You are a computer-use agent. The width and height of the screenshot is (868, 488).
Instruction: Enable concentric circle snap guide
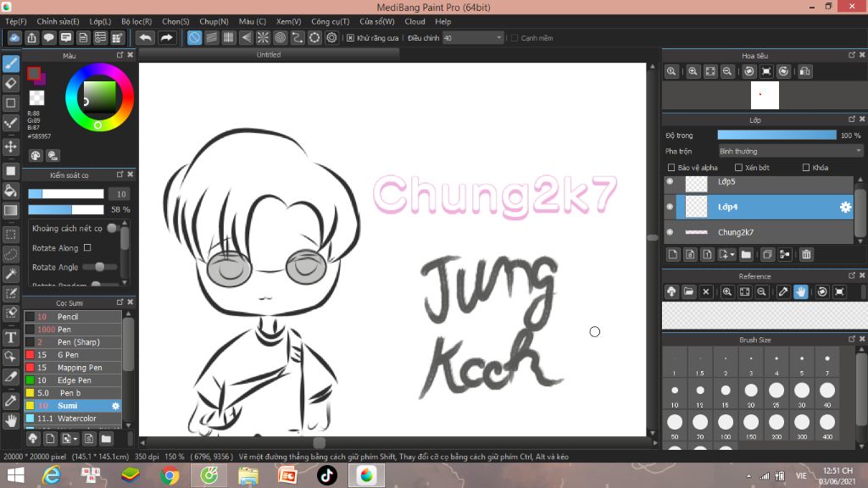point(280,37)
